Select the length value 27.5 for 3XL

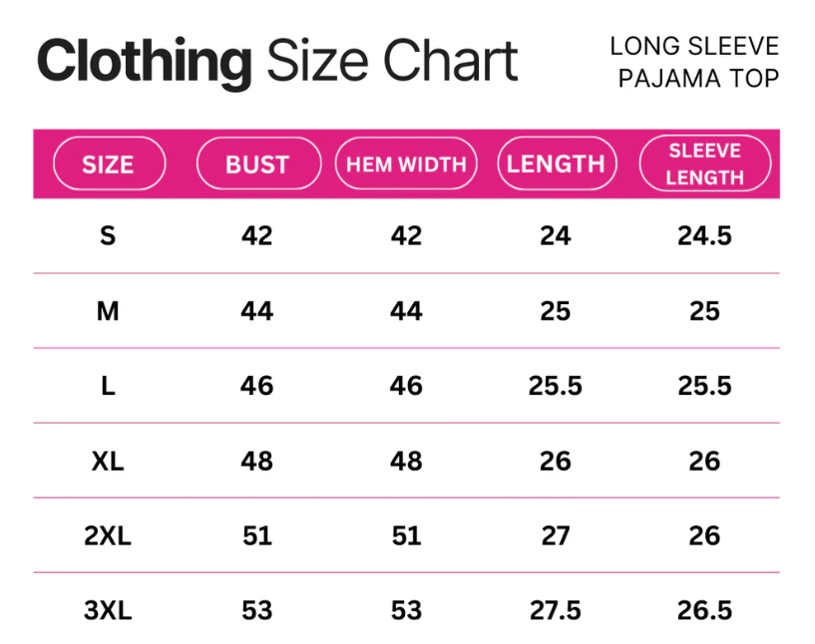[x=556, y=610]
